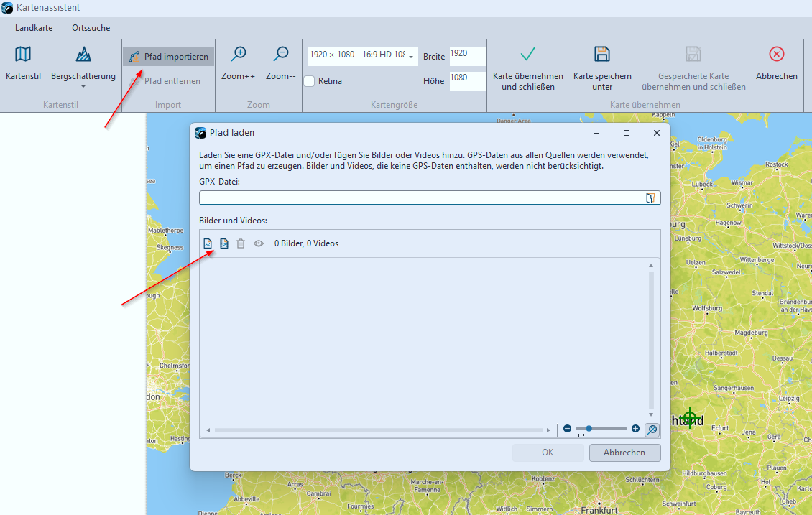
Task: Minimize the Pfad laden dialog
Action: [596, 133]
